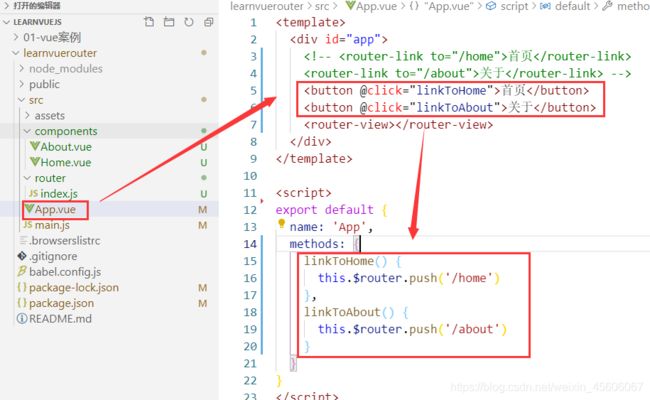650x400 pixels.
Task: Click the opening script tag on line 11
Action: click(303, 193)
